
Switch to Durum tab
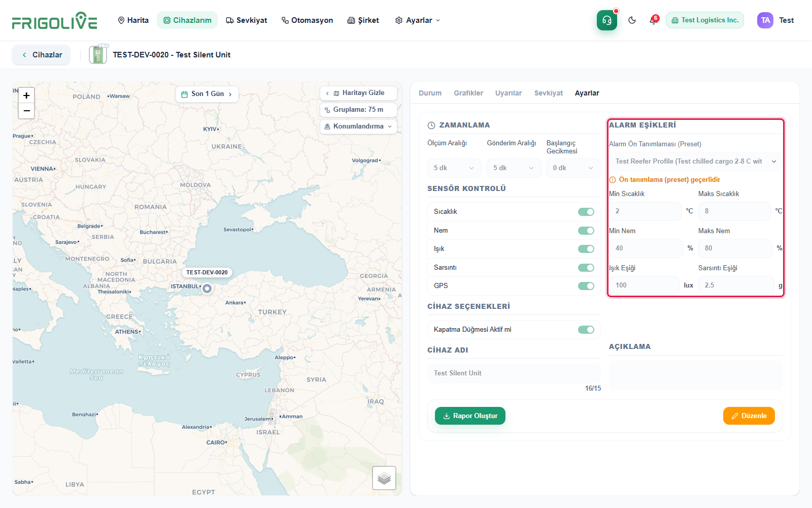[430, 93]
